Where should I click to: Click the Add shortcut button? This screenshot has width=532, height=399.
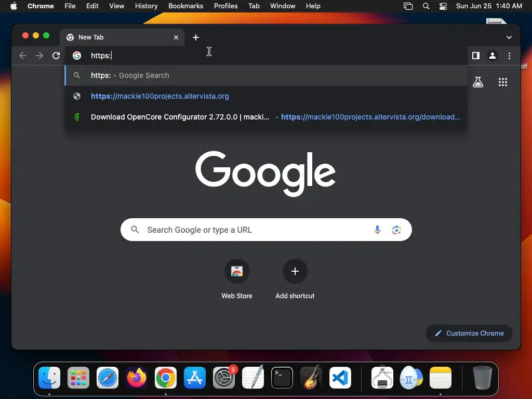point(295,279)
